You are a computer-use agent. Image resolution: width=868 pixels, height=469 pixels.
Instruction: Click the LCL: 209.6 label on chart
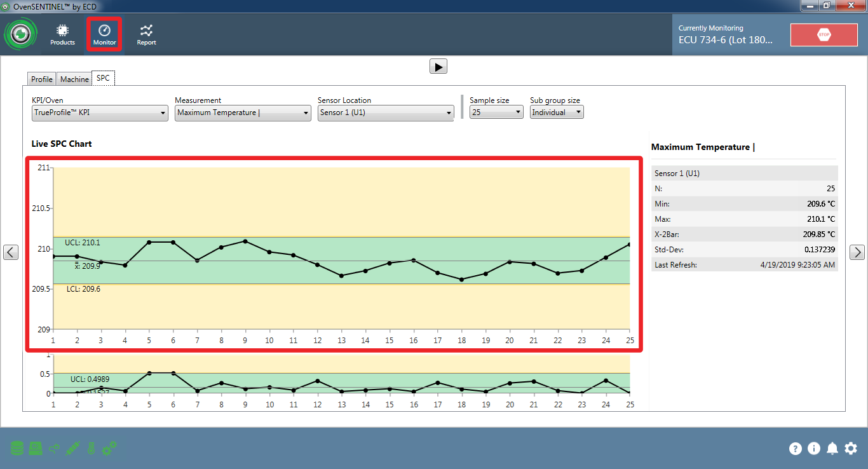coord(83,289)
